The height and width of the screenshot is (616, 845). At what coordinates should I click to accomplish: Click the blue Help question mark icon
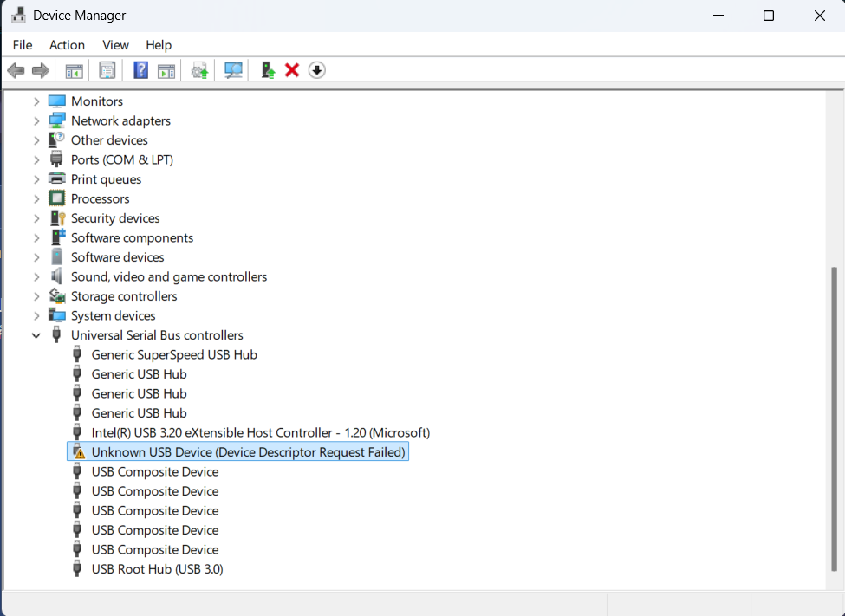140,70
